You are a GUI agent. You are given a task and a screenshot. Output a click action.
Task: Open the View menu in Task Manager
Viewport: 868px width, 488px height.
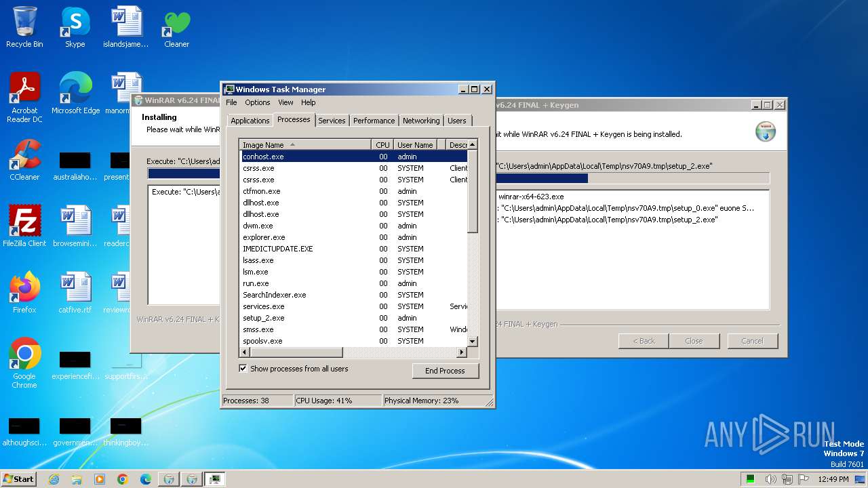[285, 102]
